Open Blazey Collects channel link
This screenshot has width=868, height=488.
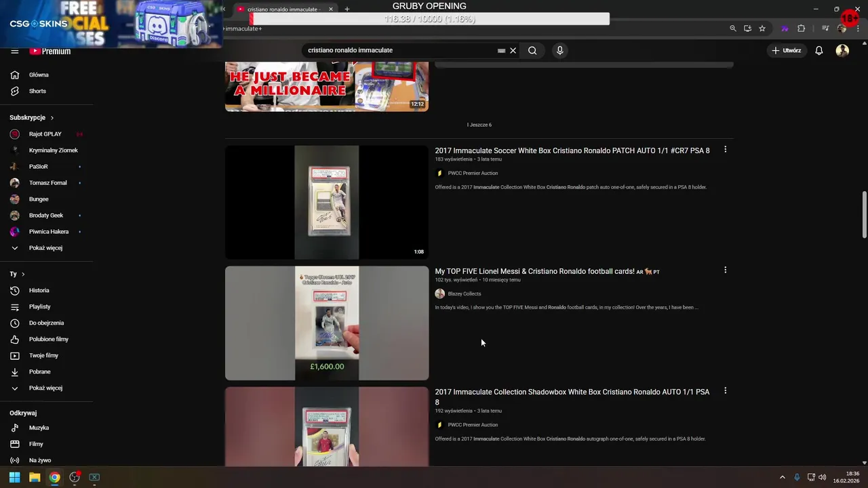coord(464,293)
